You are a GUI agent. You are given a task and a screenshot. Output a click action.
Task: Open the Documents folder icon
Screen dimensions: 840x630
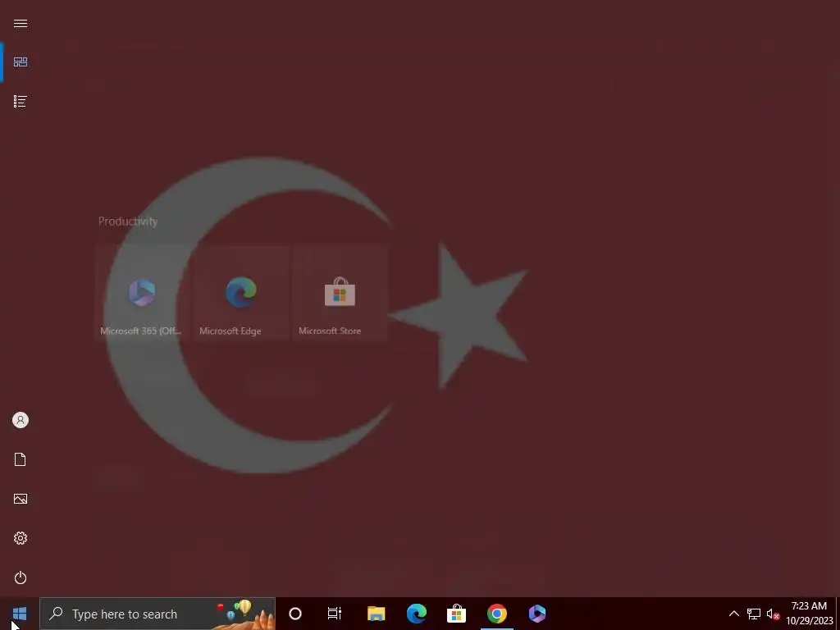point(21,459)
